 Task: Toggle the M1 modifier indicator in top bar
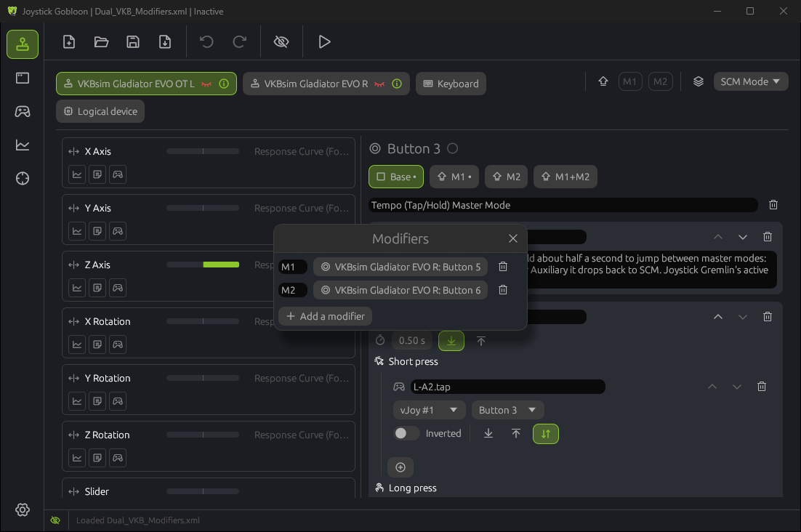(x=630, y=81)
